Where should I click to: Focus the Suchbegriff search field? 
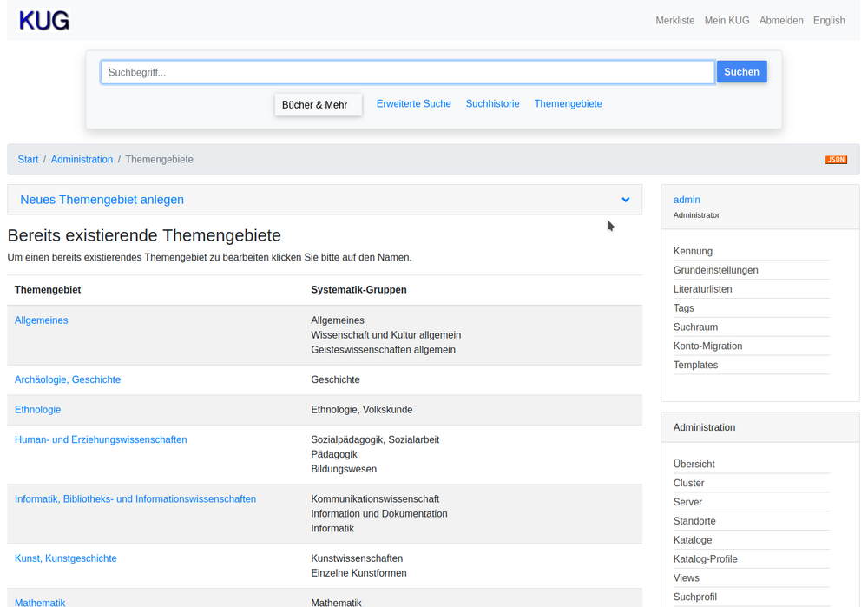(407, 72)
